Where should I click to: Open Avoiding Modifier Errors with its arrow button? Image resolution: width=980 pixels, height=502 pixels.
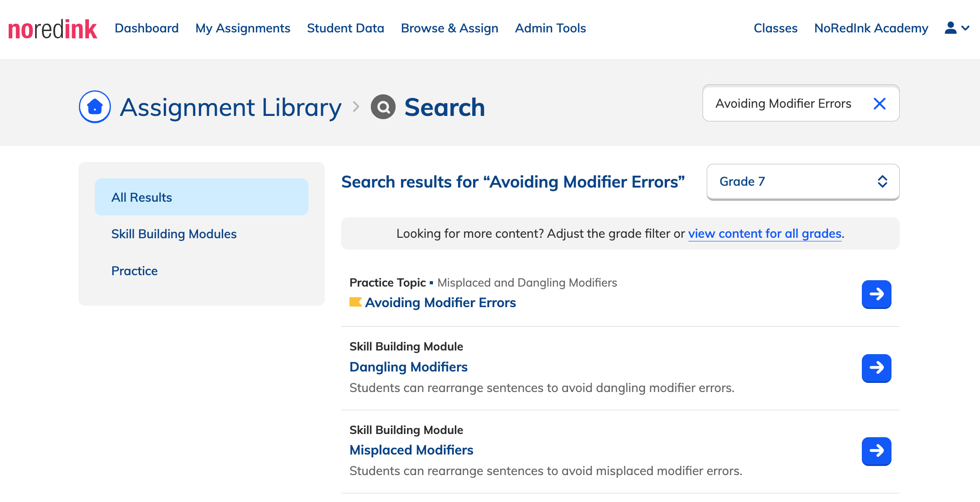876,294
